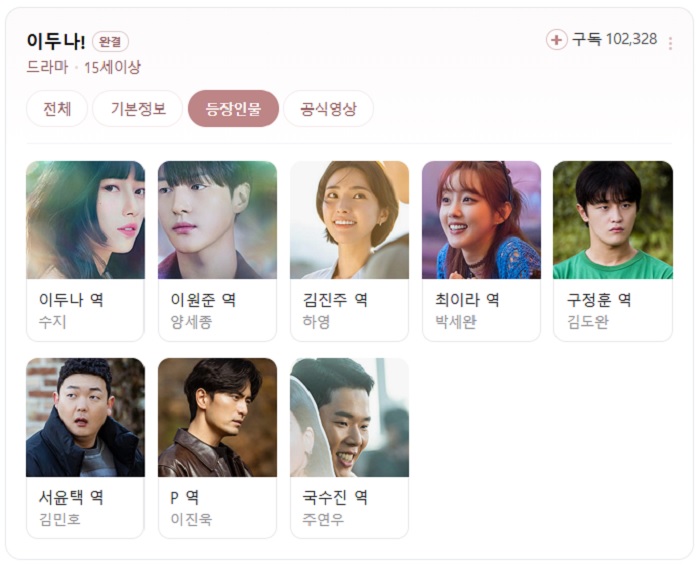Click the plus subscribe icon
The width and height of the screenshot is (700, 566).
coord(556,40)
